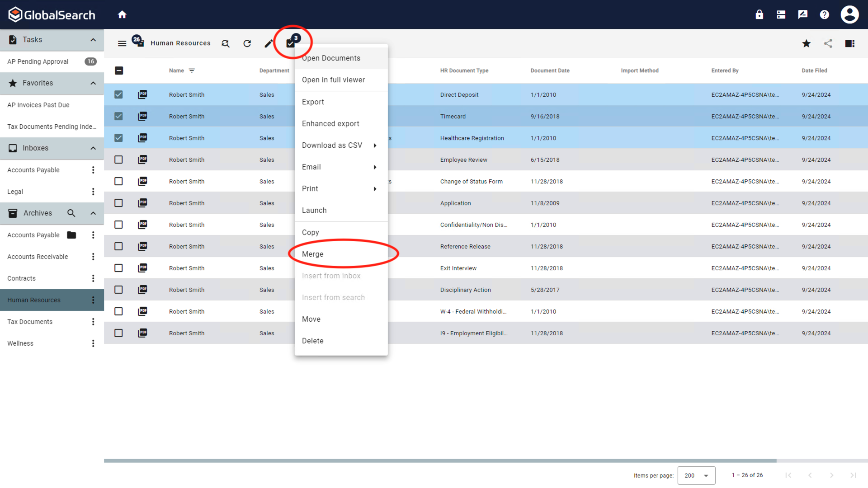Check the Employee Review row checkbox
The width and height of the screenshot is (868, 488).
click(118, 160)
